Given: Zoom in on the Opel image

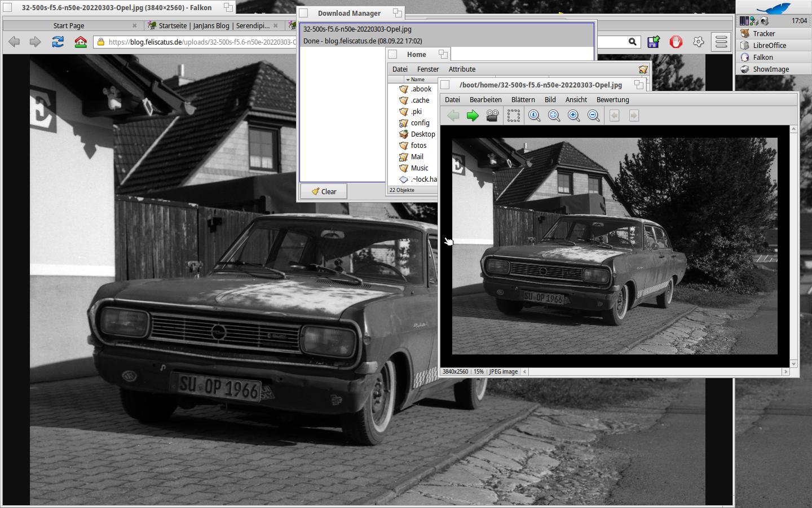Looking at the screenshot, I should (x=573, y=116).
